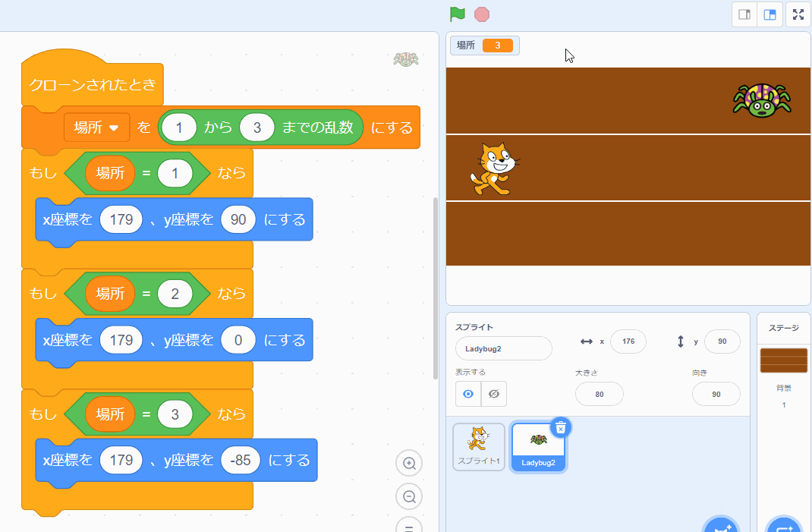Viewport: 812px width, 532px height.
Task: Select the Ladybug2 sprite thumbnail
Action: click(x=539, y=447)
